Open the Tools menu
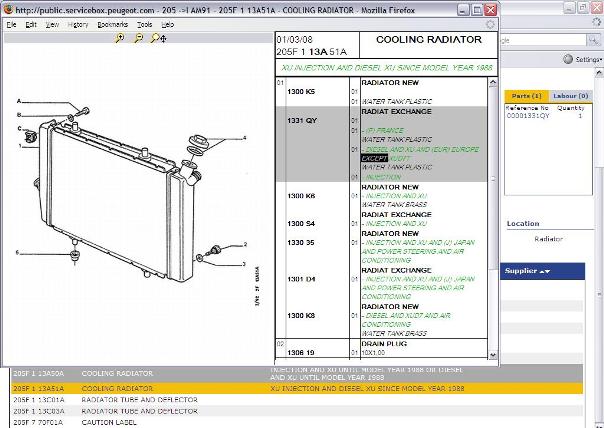The height and width of the screenshot is (428, 604). pos(144,25)
